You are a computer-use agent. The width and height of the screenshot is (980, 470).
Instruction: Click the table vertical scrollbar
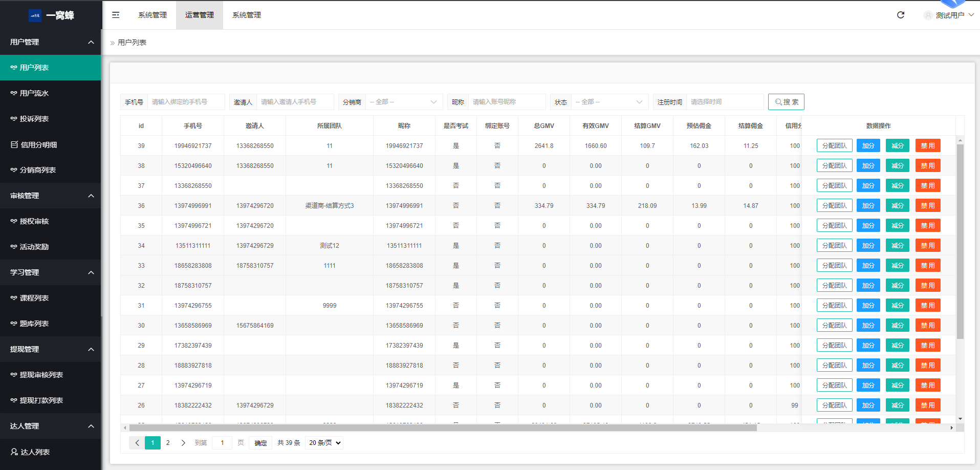960,241
